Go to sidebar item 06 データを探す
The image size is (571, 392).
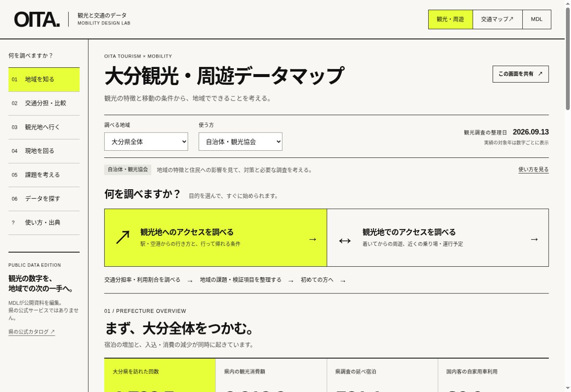coord(44,199)
